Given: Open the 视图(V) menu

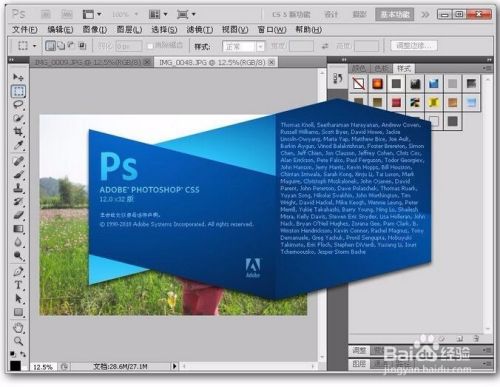Looking at the screenshot, I should point(235,30).
